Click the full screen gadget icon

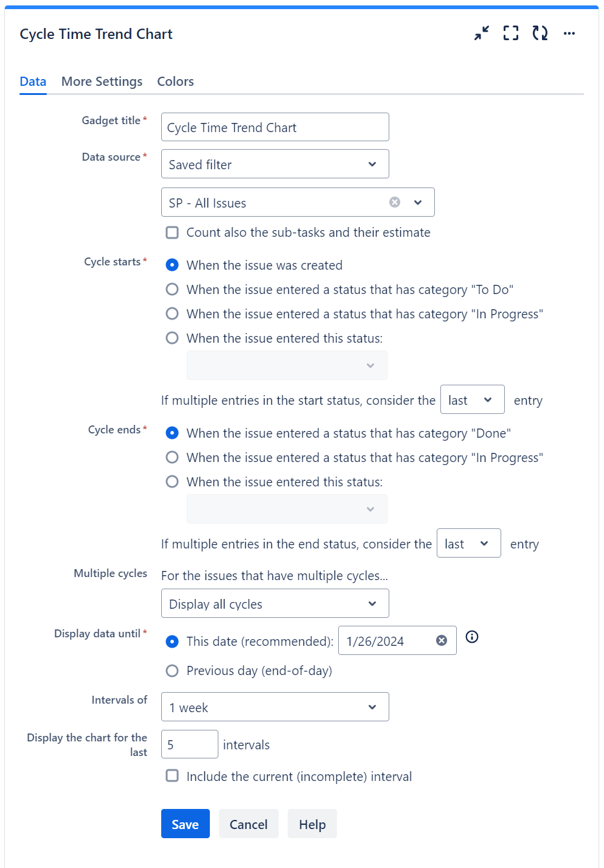click(511, 33)
